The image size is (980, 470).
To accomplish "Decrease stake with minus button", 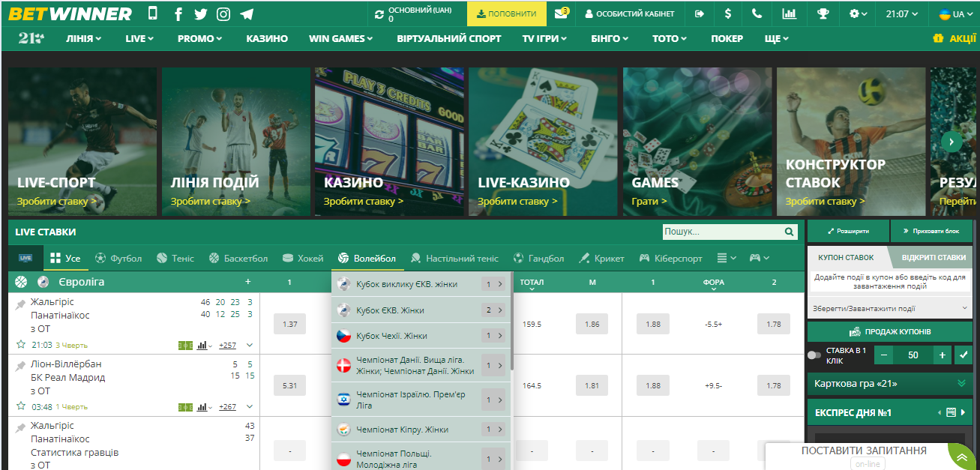I will pyautogui.click(x=885, y=355).
